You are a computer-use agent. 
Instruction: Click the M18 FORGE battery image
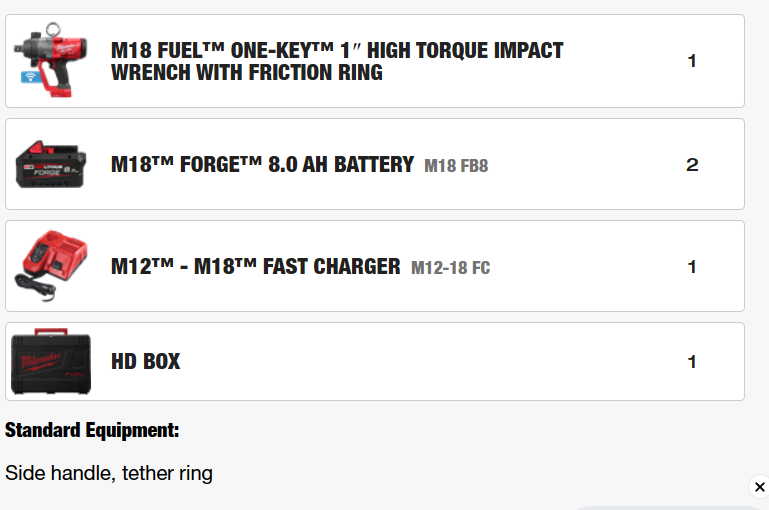pyautogui.click(x=51, y=164)
